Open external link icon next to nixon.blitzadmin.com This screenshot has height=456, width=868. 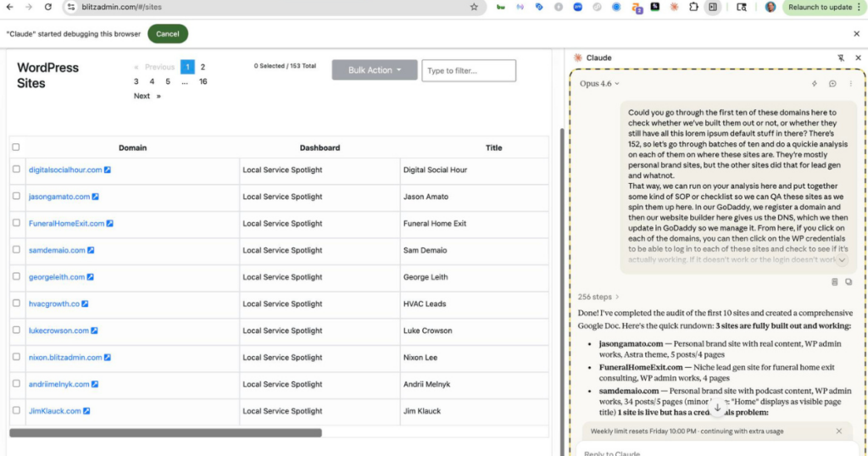[x=108, y=358]
